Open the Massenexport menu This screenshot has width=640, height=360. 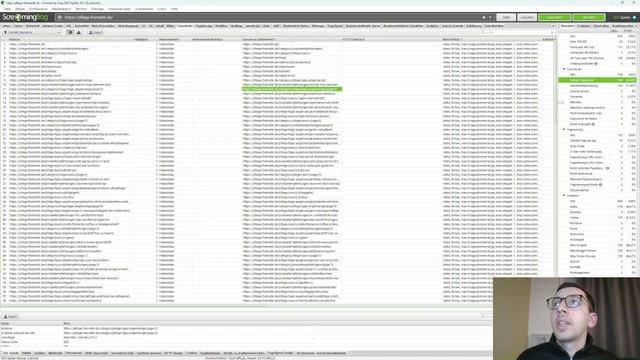[x=61, y=9]
